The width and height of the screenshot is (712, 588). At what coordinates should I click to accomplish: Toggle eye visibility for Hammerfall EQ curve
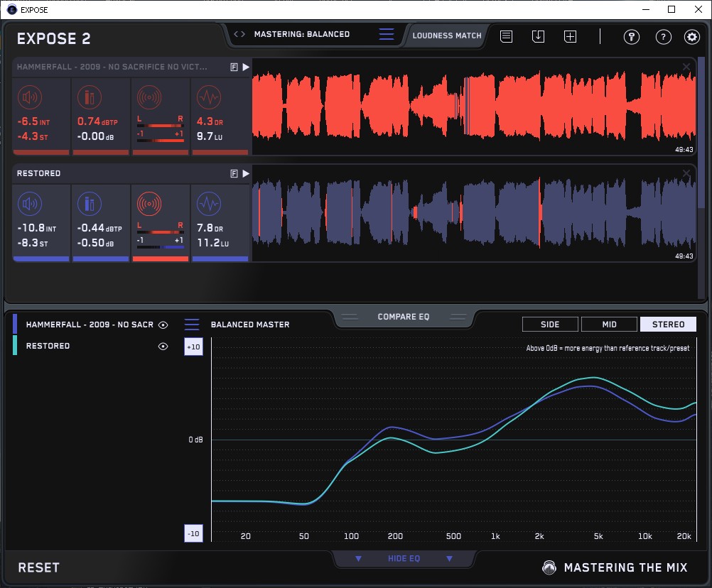(163, 325)
